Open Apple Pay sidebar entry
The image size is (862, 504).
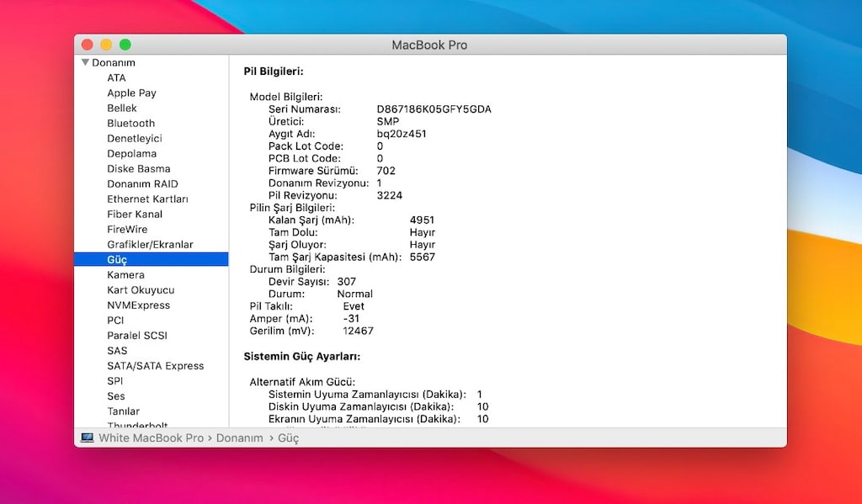[x=131, y=93]
